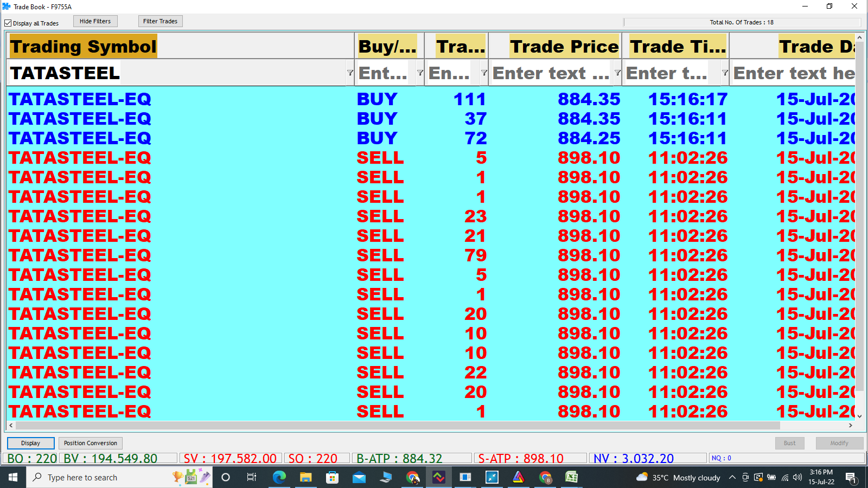Focus the TATASTEEL symbol filter field

176,73
